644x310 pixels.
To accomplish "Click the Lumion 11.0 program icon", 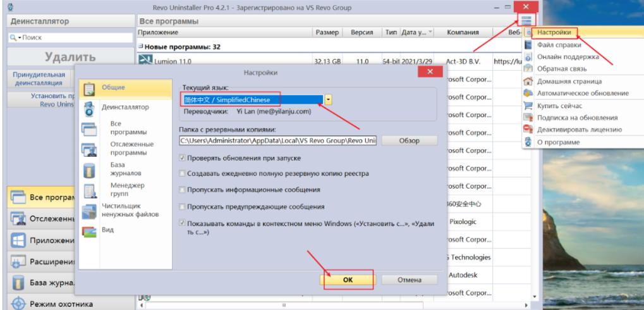I will coord(145,61).
